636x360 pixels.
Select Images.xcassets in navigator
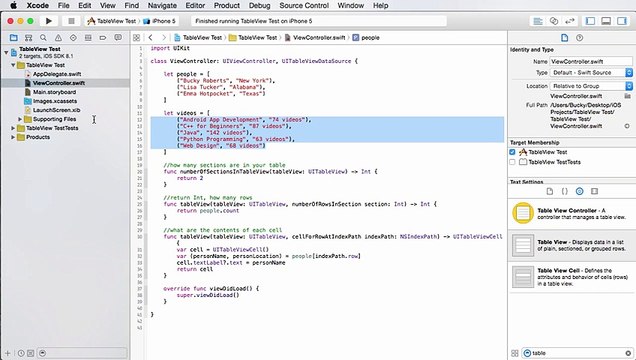click(55, 101)
